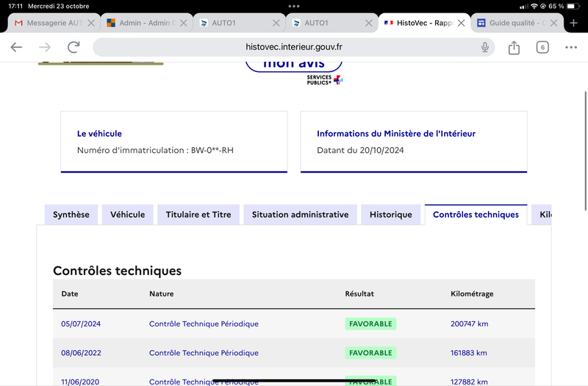
Task: Tap the Wi-Fi icon in status bar
Action: pos(534,6)
